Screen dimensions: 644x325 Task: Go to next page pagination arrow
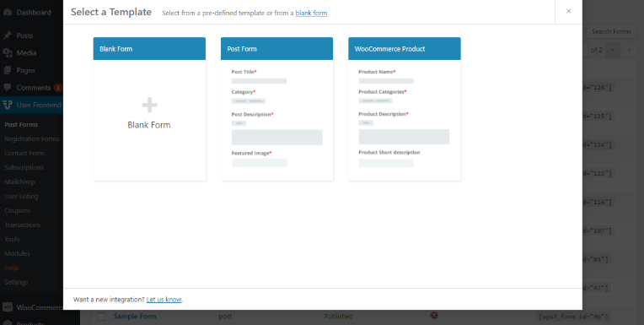(x=613, y=50)
